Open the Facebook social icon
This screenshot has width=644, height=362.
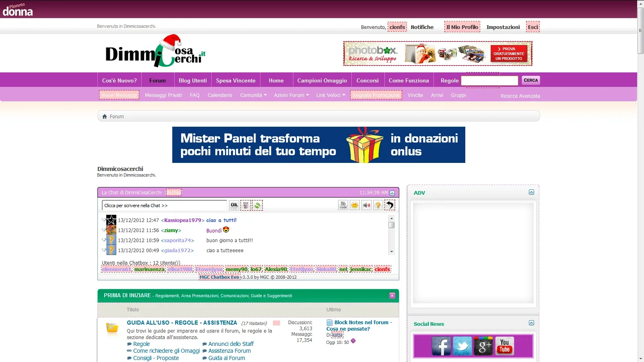click(x=442, y=346)
